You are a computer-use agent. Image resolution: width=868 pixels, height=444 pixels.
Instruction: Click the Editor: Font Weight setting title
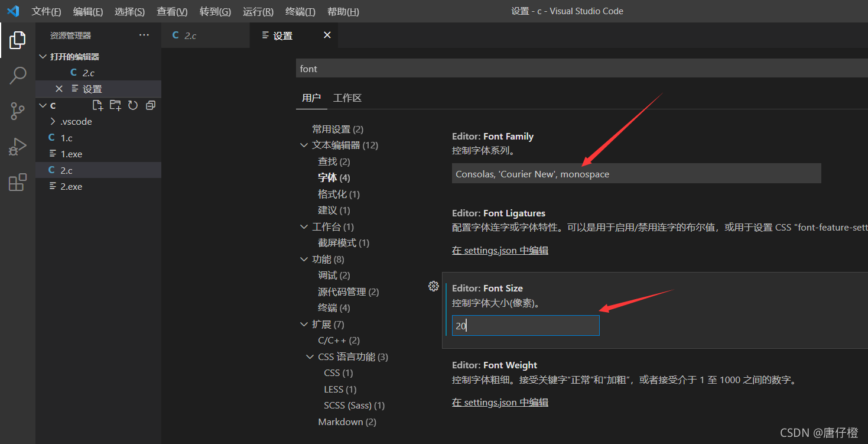[x=495, y=365]
